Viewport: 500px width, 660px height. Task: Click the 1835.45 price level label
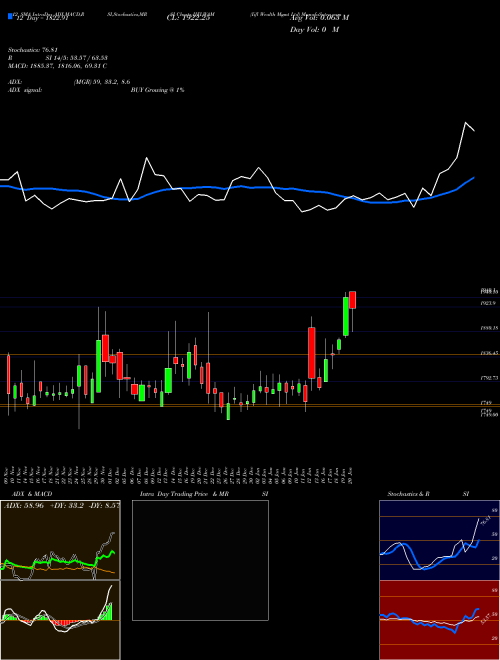click(x=489, y=354)
